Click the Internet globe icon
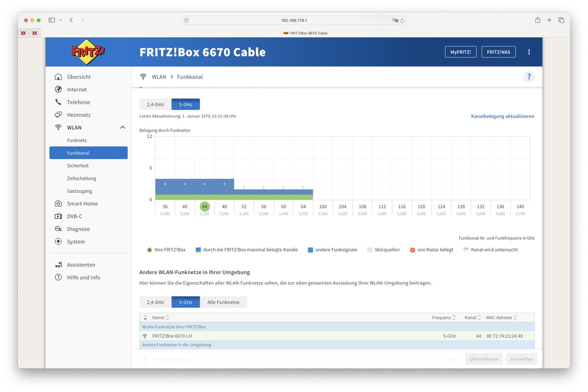 coord(58,89)
